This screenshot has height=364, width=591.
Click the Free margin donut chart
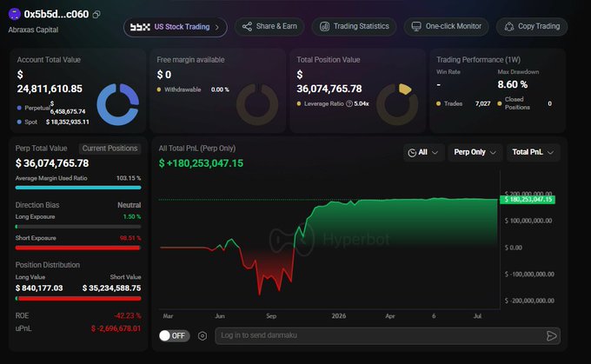(x=257, y=104)
